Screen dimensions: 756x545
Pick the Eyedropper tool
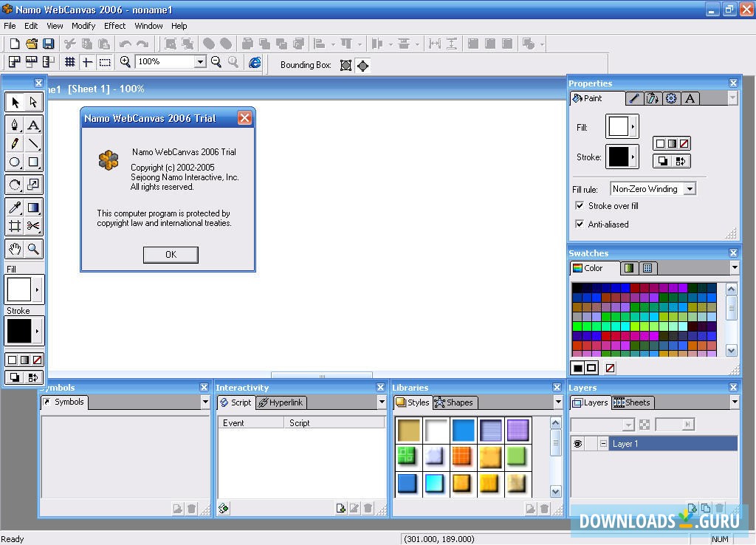15,208
